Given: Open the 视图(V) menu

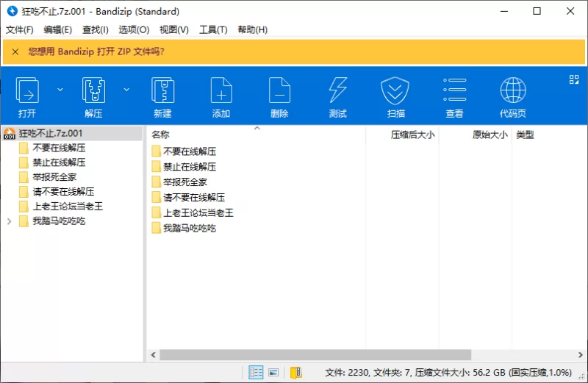Looking at the screenshot, I should pos(174,29).
